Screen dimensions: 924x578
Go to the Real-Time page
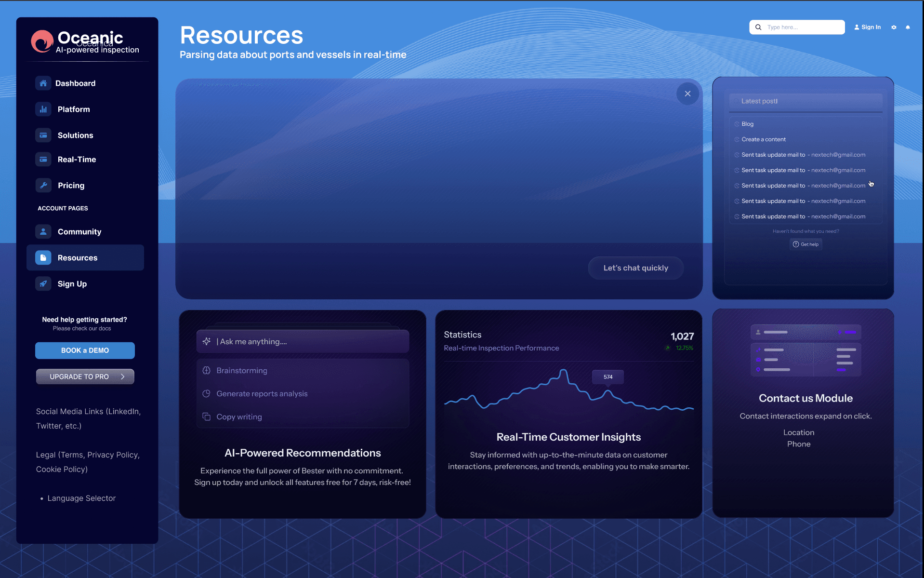77,160
